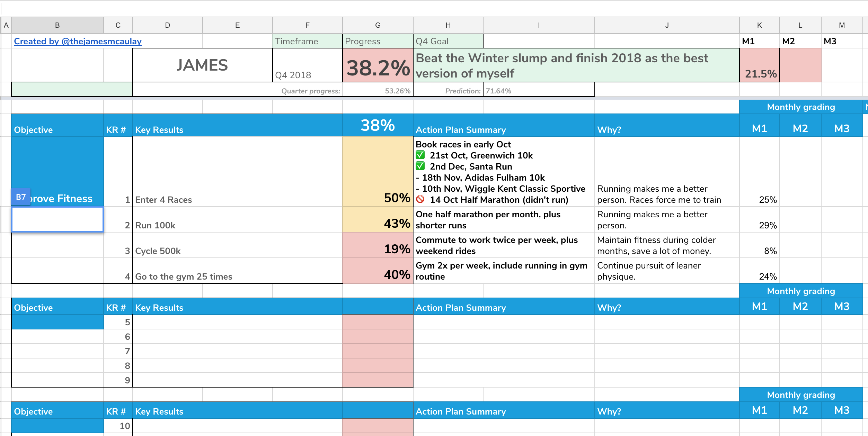This screenshot has width=868, height=436.
Task: Select the 50% progress cell
Action: 378,172
